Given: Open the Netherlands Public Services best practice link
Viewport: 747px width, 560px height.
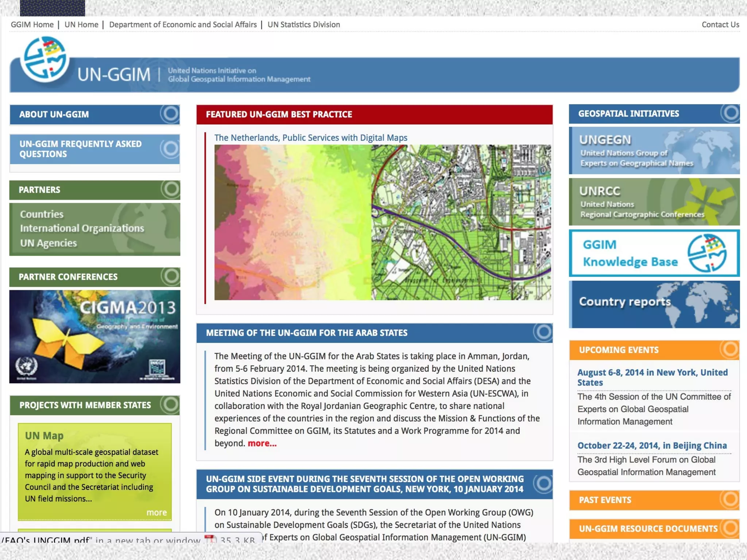Looking at the screenshot, I should [310, 138].
